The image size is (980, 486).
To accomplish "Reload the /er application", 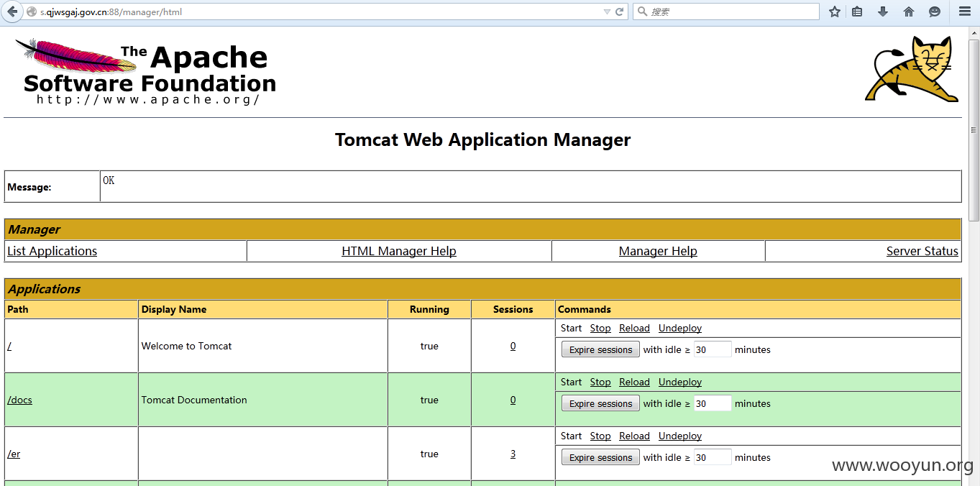I will (634, 436).
